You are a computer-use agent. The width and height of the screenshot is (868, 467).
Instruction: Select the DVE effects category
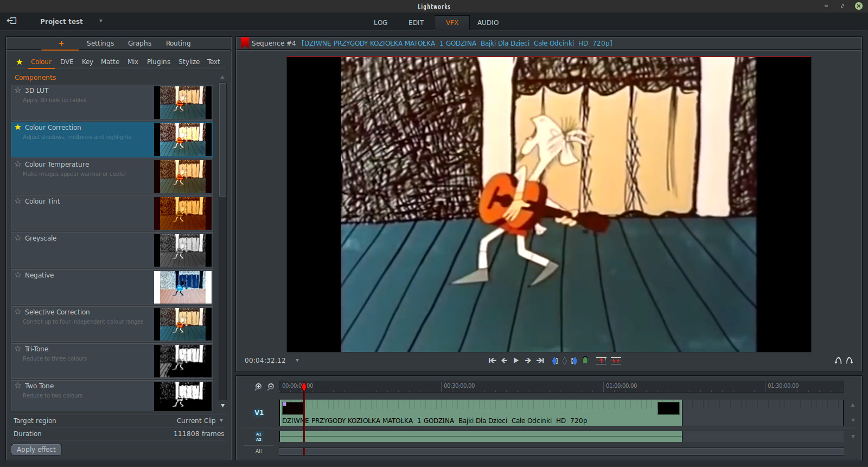[x=67, y=62]
